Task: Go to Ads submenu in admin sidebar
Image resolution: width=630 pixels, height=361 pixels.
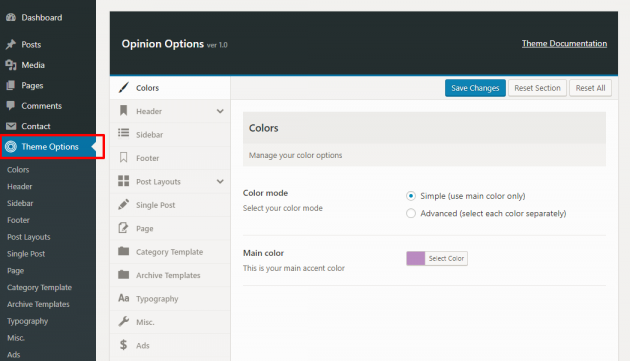Action: pyautogui.click(x=14, y=355)
